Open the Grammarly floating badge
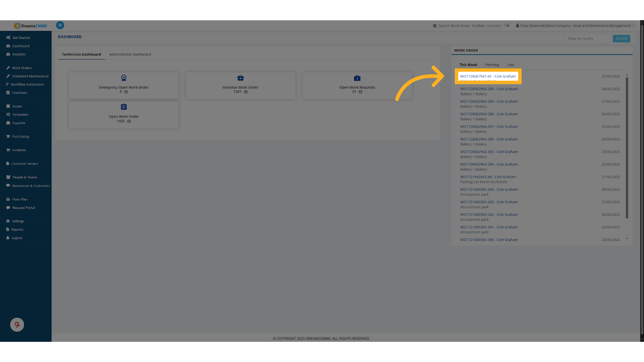The image size is (644, 362). coord(17,325)
